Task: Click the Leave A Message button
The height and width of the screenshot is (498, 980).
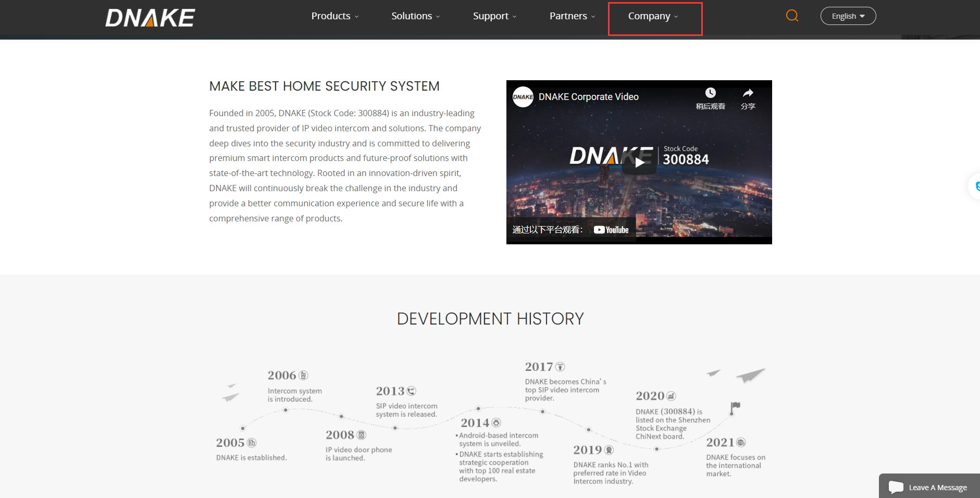Action: click(937, 488)
